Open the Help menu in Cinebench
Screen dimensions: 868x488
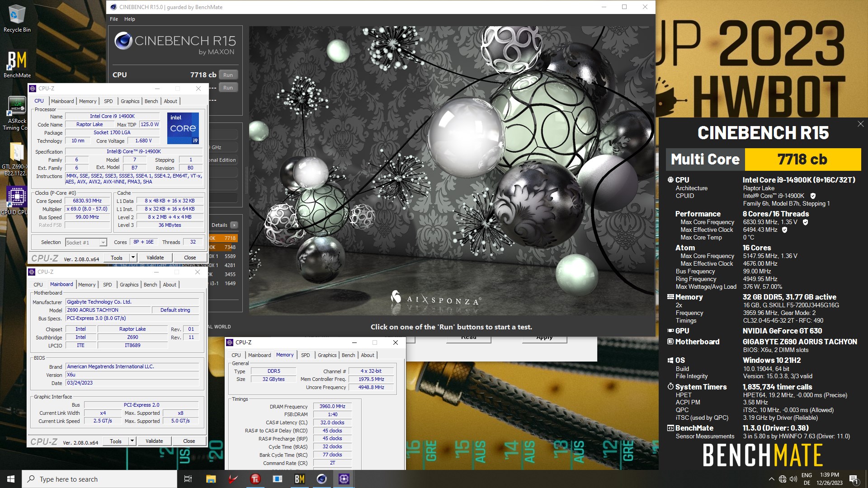pyautogui.click(x=130, y=19)
